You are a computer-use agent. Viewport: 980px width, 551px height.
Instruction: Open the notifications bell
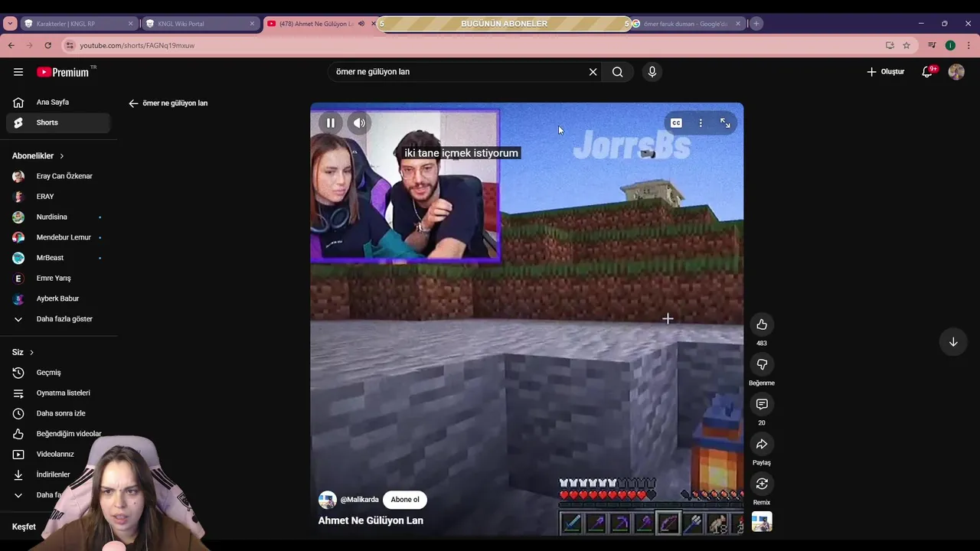pyautogui.click(x=928, y=72)
